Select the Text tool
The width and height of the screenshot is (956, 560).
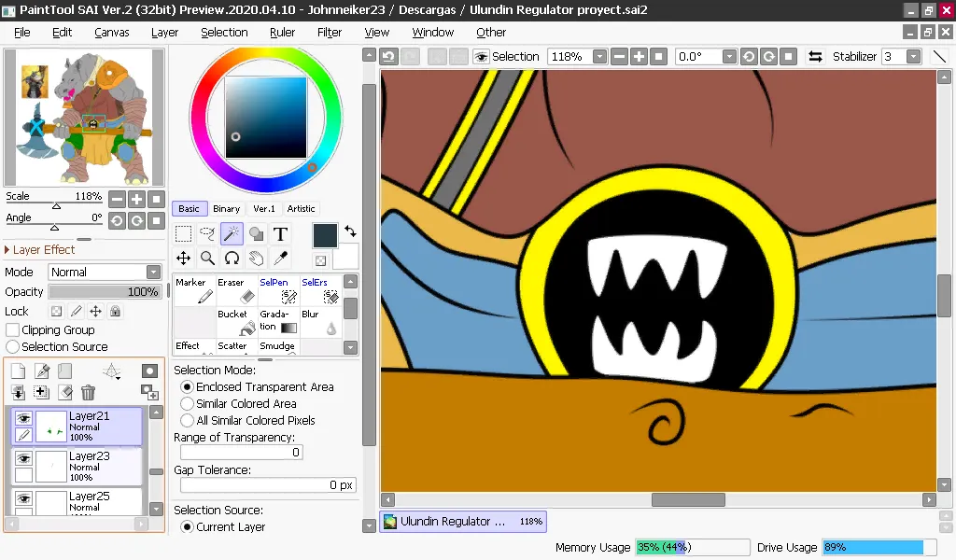coord(280,234)
